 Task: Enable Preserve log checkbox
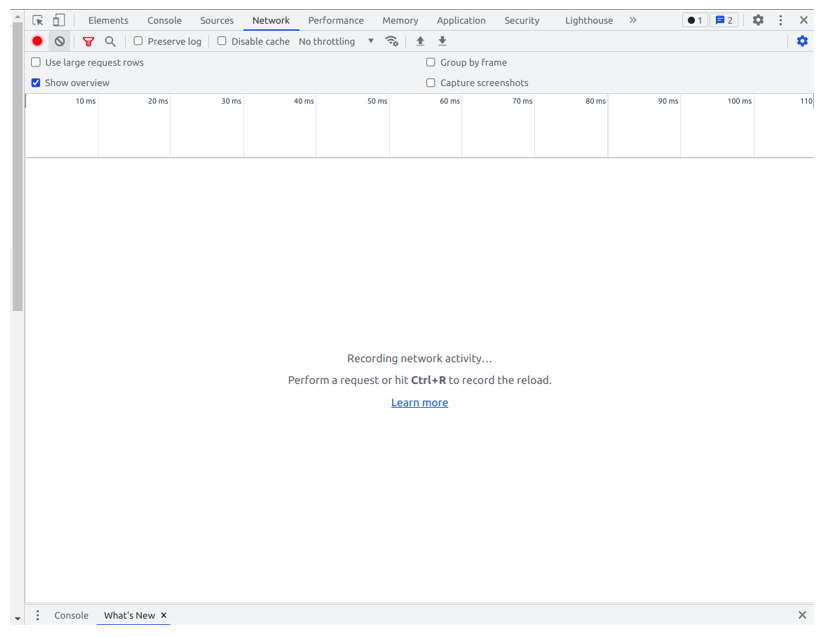(x=138, y=41)
